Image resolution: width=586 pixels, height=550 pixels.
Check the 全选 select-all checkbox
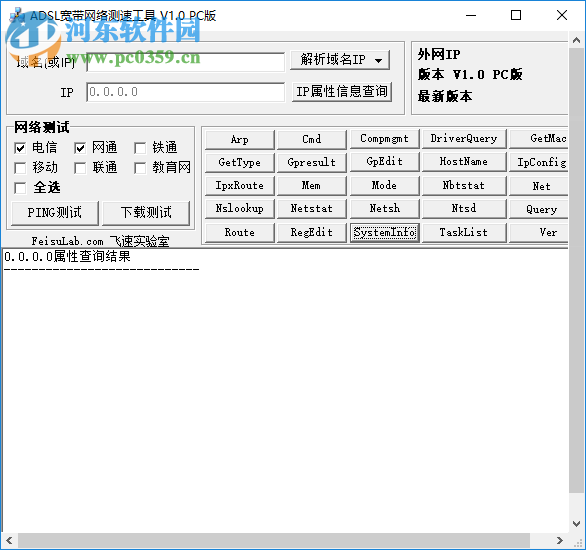20,188
